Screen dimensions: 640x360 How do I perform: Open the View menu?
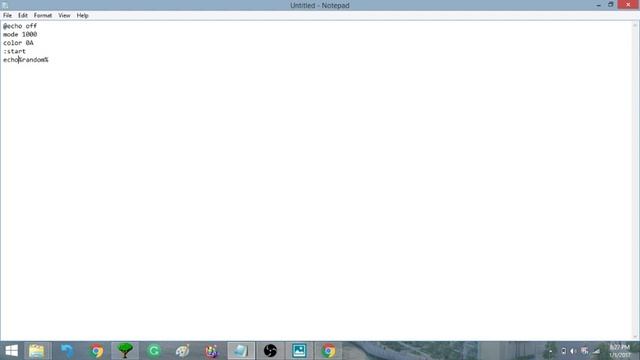(x=64, y=16)
